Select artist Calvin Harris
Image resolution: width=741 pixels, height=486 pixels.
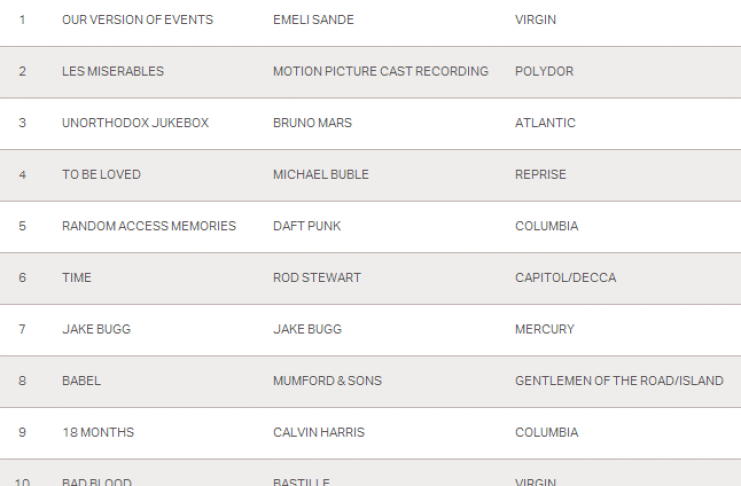(318, 433)
